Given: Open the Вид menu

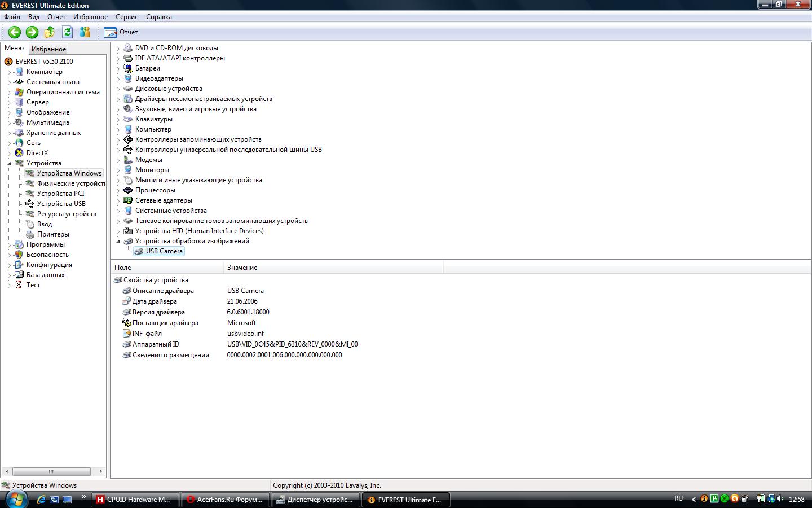Looking at the screenshot, I should coord(34,17).
